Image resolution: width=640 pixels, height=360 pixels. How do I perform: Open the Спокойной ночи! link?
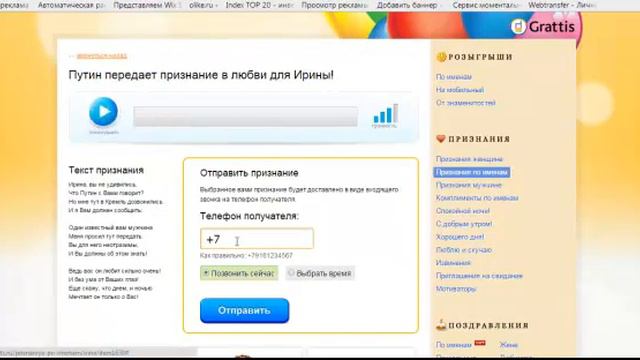point(462,211)
